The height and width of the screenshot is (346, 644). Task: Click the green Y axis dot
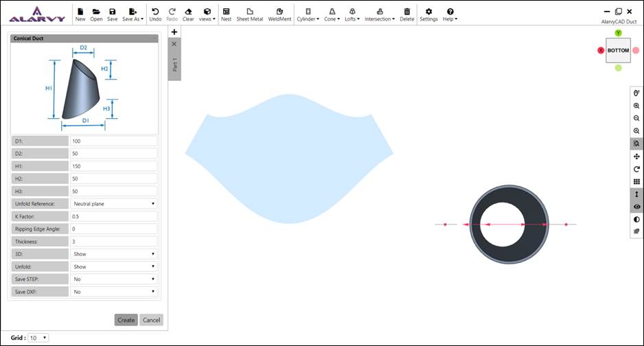point(618,32)
